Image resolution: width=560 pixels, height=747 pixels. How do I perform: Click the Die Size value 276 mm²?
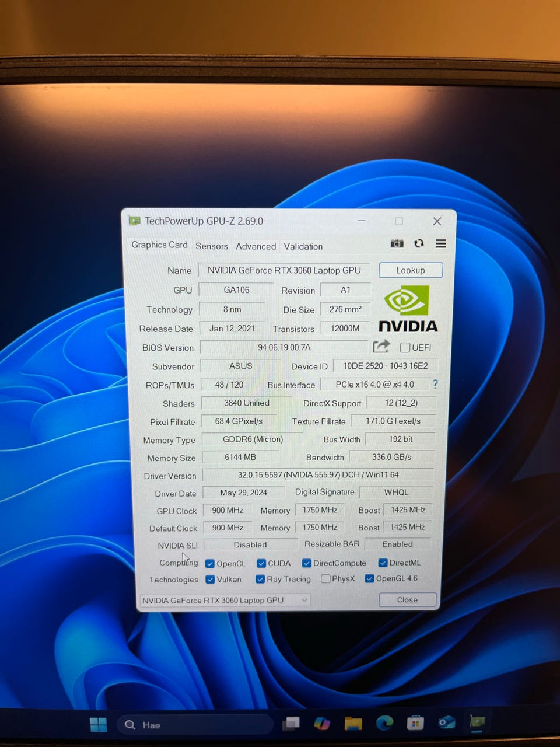point(345,309)
